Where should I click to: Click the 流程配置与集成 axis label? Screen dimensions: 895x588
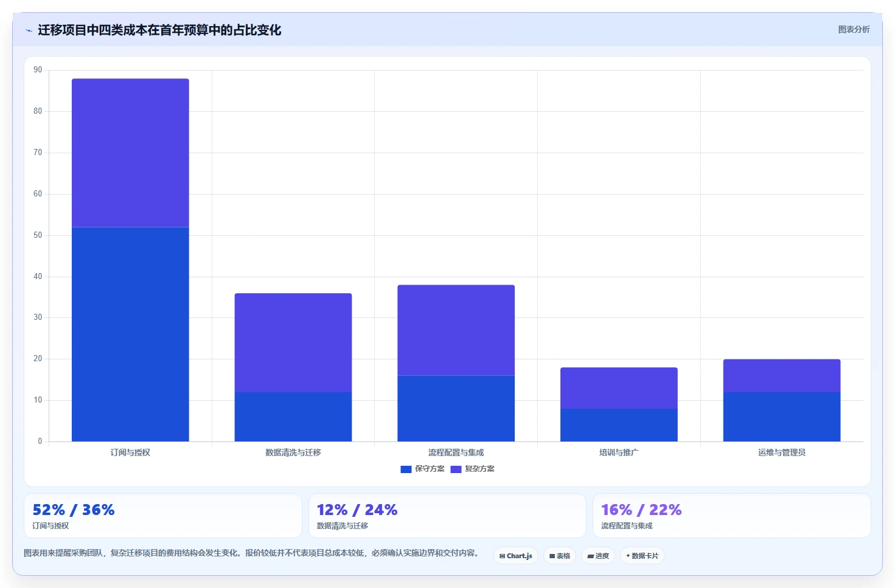pyautogui.click(x=456, y=452)
